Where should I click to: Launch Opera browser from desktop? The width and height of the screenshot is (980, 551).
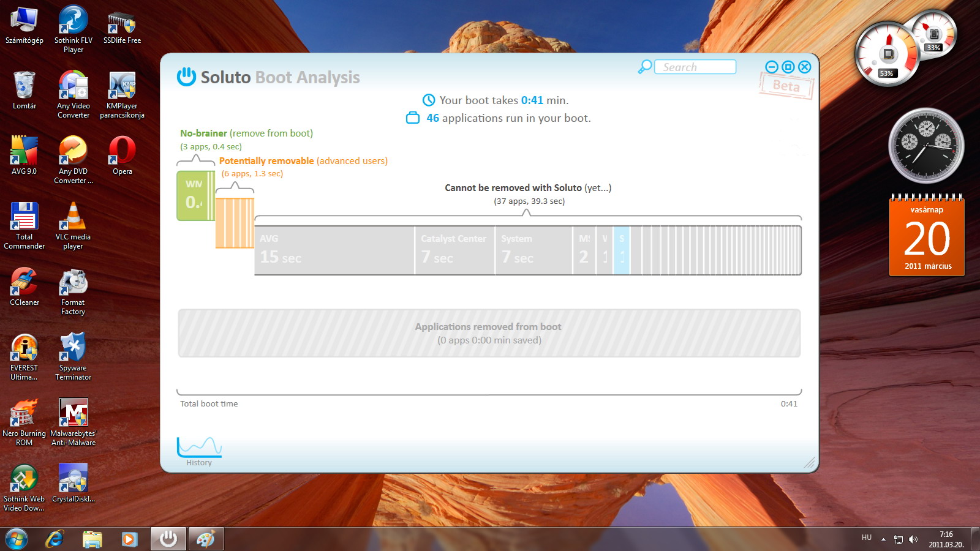(x=122, y=156)
